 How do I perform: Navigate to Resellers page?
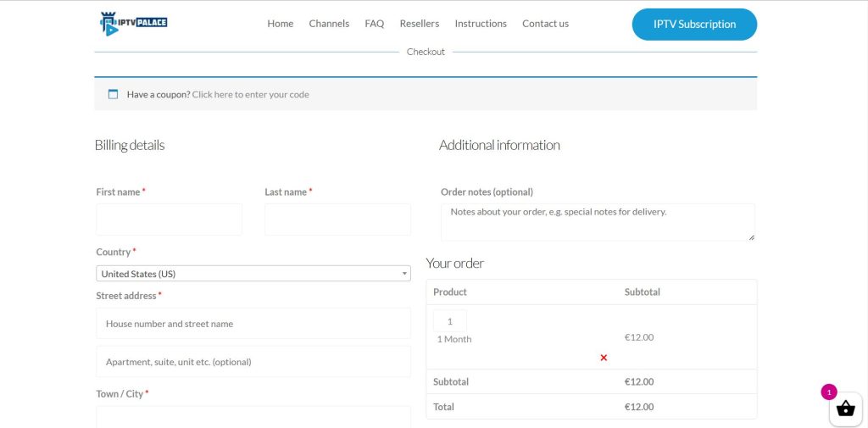[x=419, y=24]
